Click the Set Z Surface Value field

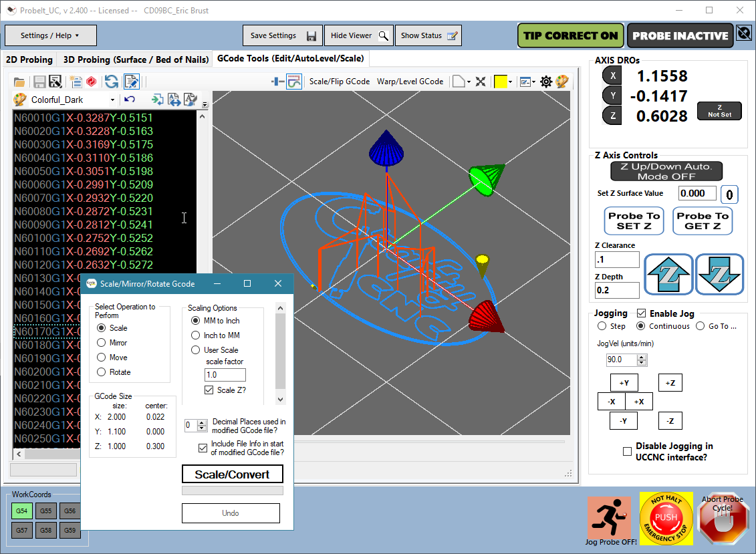[697, 193]
